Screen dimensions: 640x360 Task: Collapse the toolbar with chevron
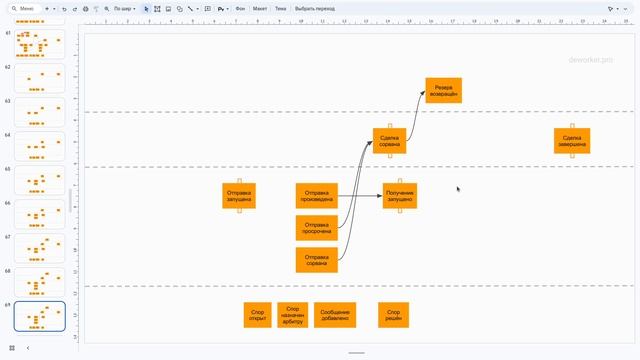[625, 9]
